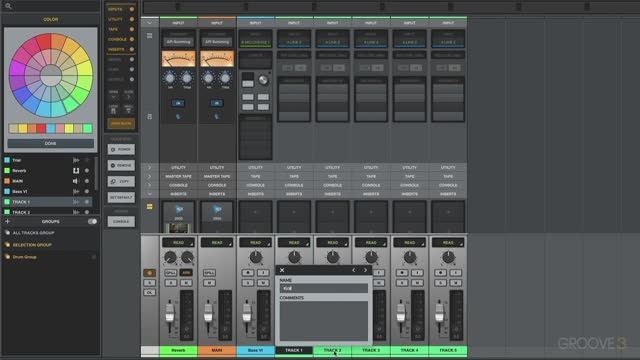Open Bass VI READ automation mode dropdown

(255, 242)
